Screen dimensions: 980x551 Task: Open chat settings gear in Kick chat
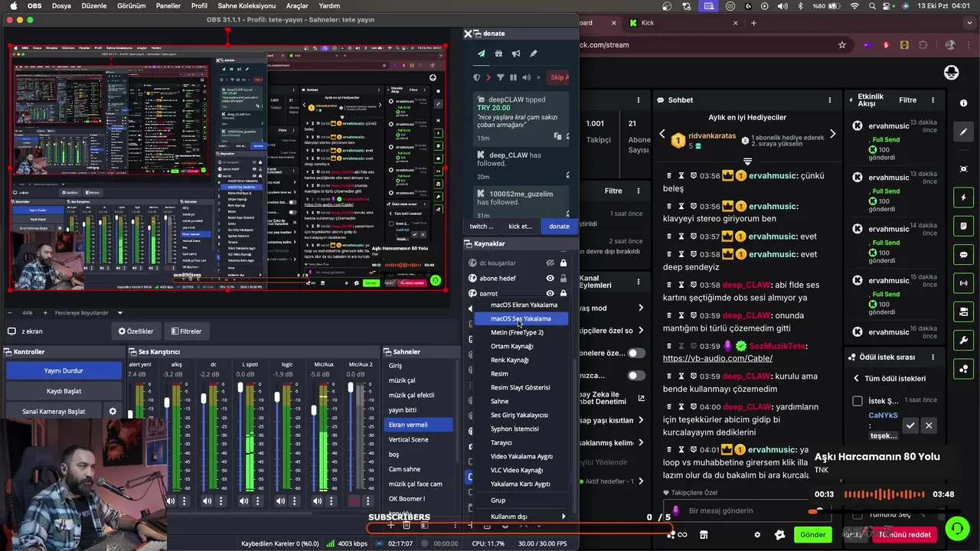click(757, 535)
